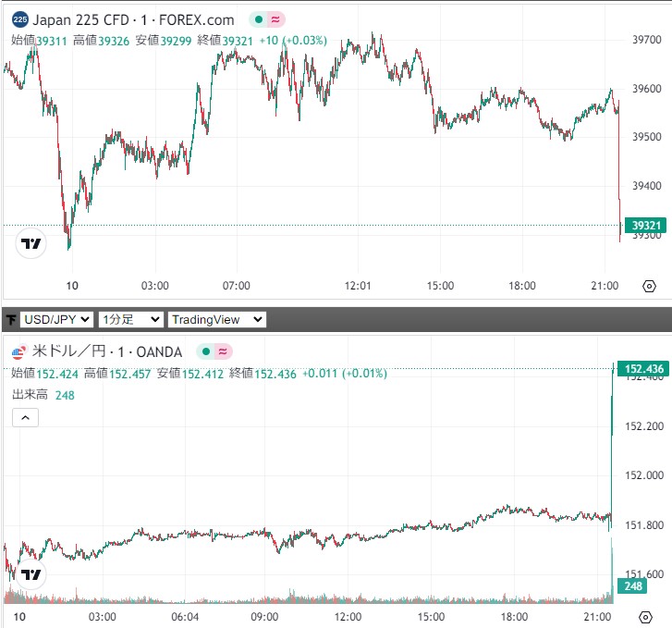672x628 pixels.
Task: Click the 出来高 248 volume indicator legend
Action: pos(43,395)
